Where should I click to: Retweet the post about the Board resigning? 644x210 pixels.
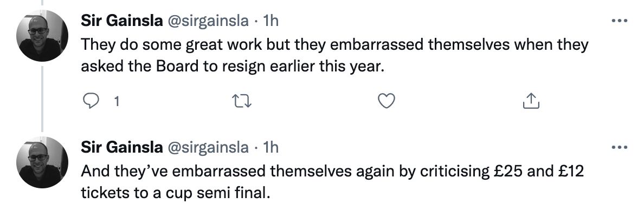point(242,101)
